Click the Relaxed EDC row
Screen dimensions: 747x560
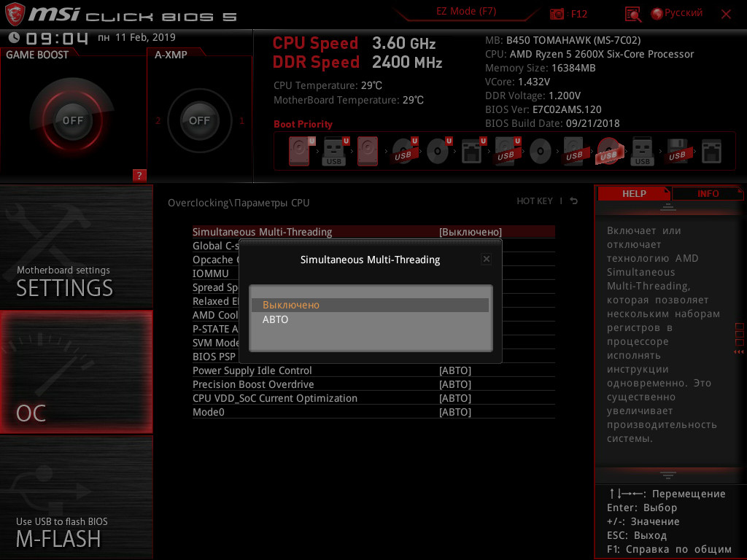click(x=216, y=301)
